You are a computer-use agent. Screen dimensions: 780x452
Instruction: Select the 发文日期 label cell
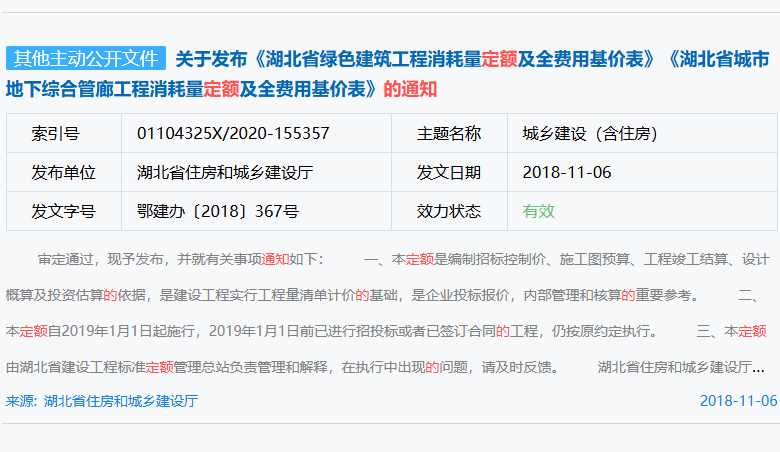pos(448,172)
